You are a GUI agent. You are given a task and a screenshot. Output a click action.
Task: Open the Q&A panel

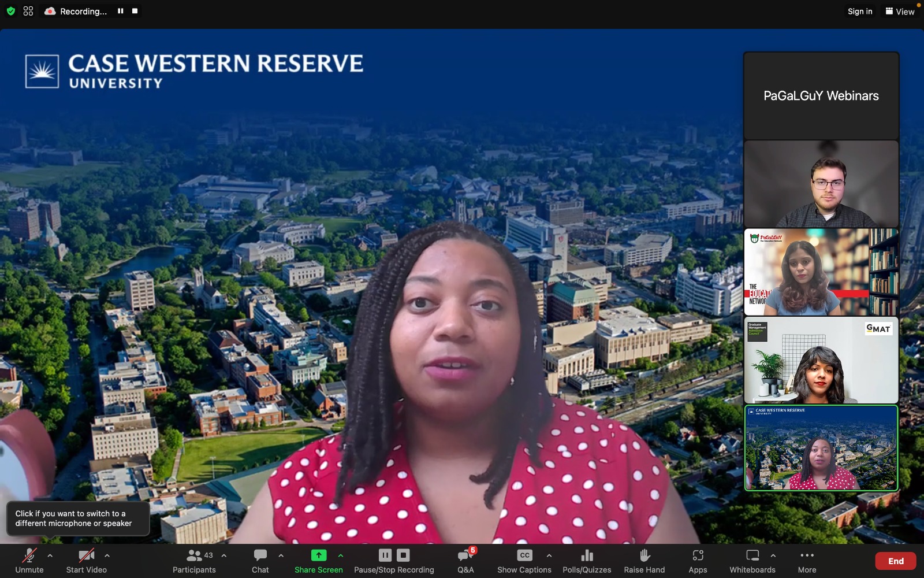click(466, 561)
